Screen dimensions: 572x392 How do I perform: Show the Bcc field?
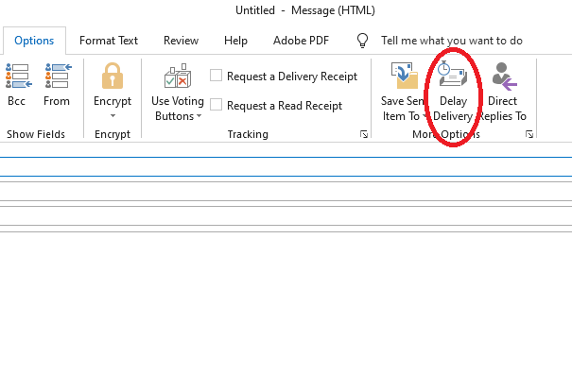click(x=16, y=86)
